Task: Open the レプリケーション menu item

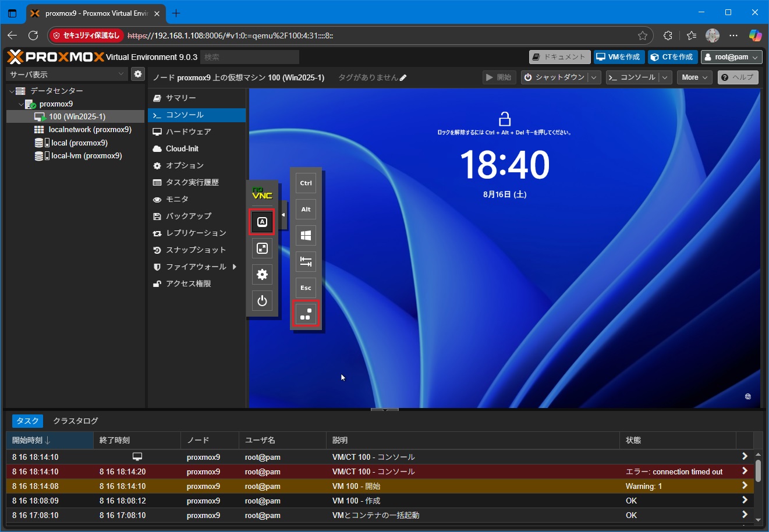Action: 197,233
